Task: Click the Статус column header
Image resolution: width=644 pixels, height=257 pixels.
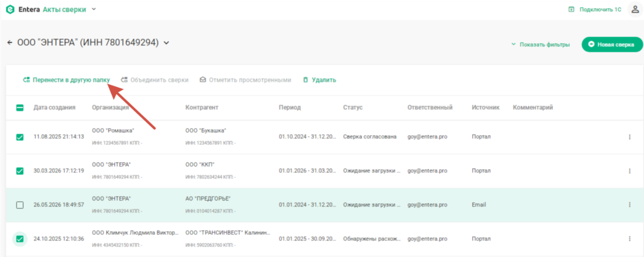Action: click(x=353, y=107)
